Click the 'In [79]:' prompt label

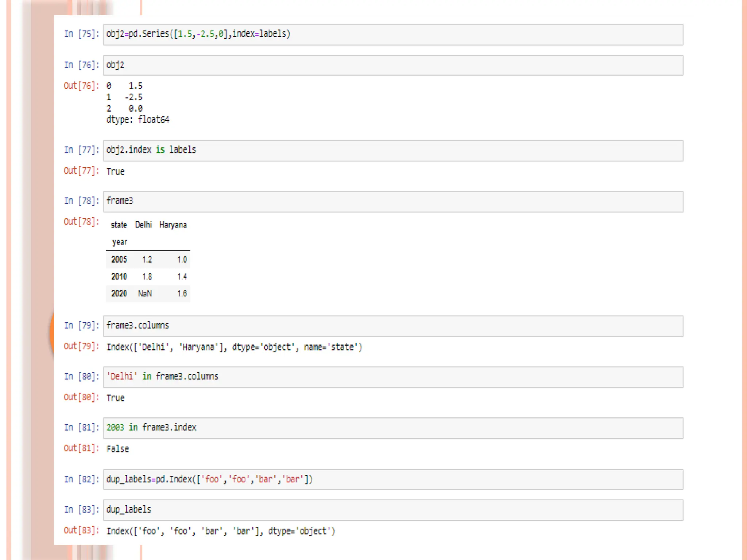tap(82, 325)
